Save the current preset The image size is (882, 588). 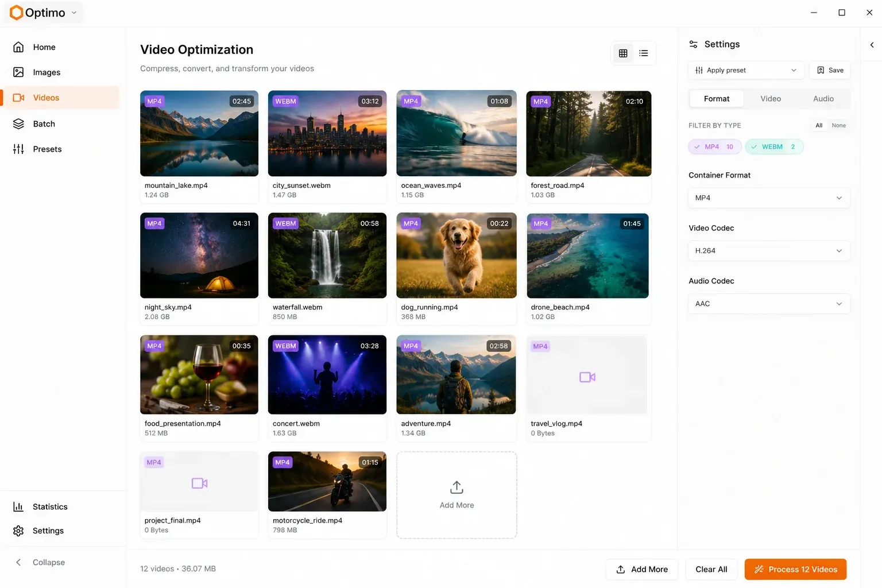click(830, 70)
